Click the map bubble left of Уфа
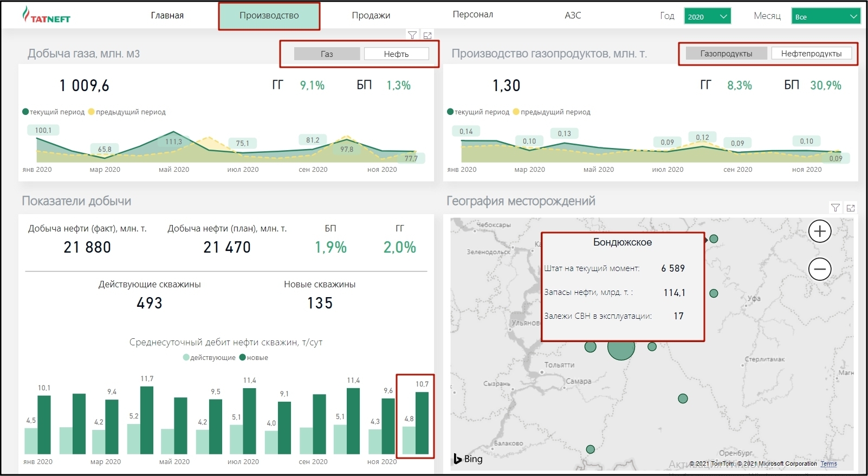 [x=714, y=293]
